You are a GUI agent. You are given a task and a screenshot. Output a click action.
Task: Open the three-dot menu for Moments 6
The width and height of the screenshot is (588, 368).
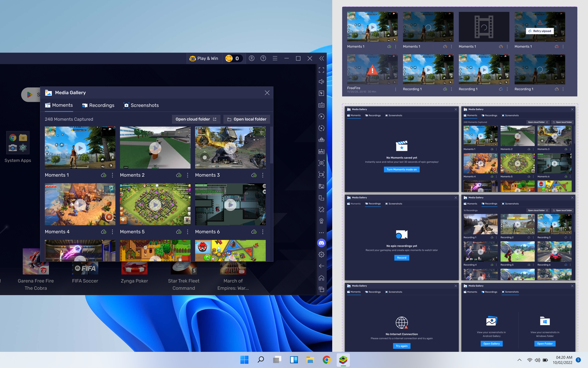263,232
